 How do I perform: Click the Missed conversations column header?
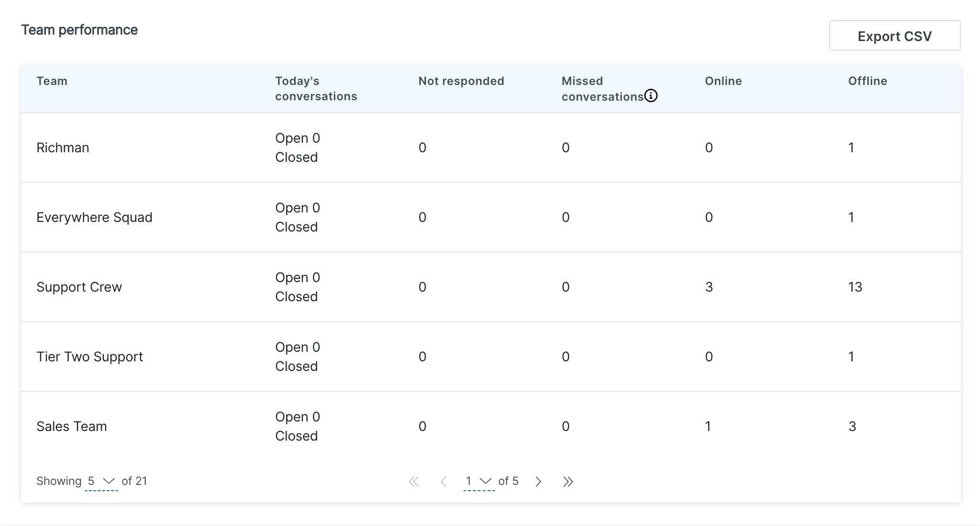(603, 89)
